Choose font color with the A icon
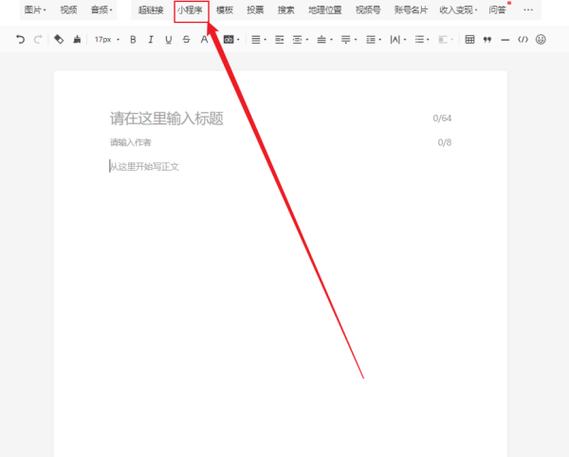The width and height of the screenshot is (569, 457). (x=204, y=40)
